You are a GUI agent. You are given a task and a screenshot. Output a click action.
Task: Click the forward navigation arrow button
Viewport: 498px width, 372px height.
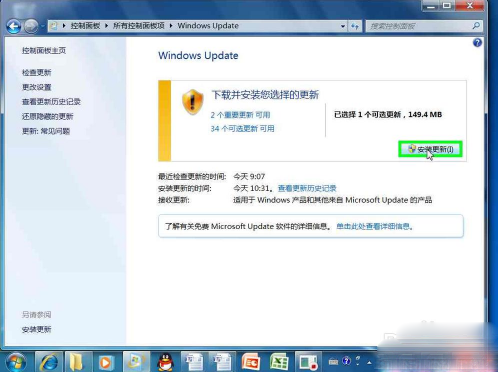click(31, 26)
